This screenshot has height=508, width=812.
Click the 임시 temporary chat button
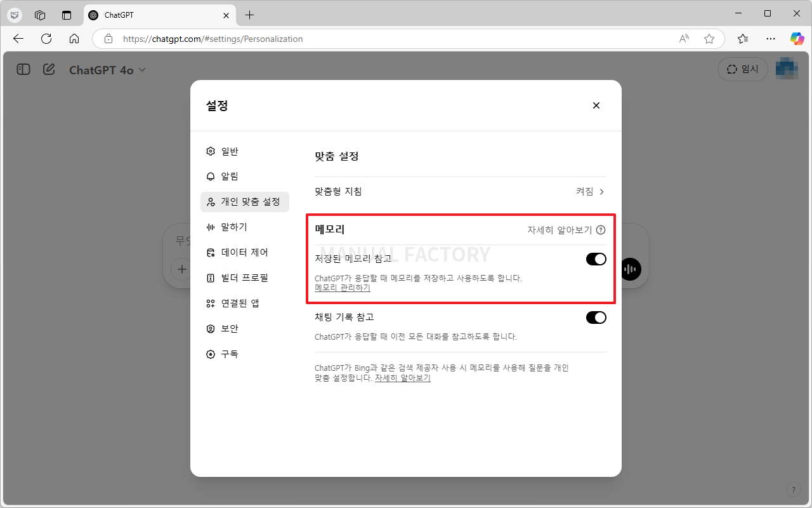click(743, 69)
